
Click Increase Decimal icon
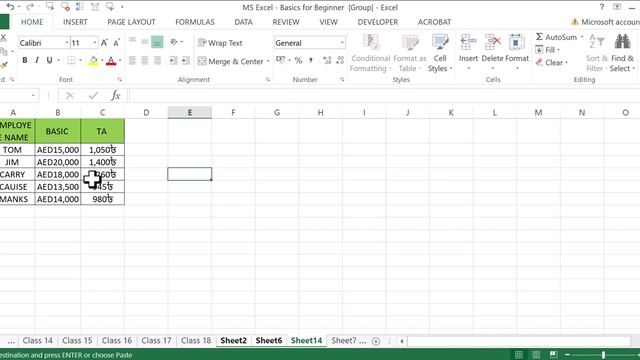pyautogui.click(x=327, y=60)
